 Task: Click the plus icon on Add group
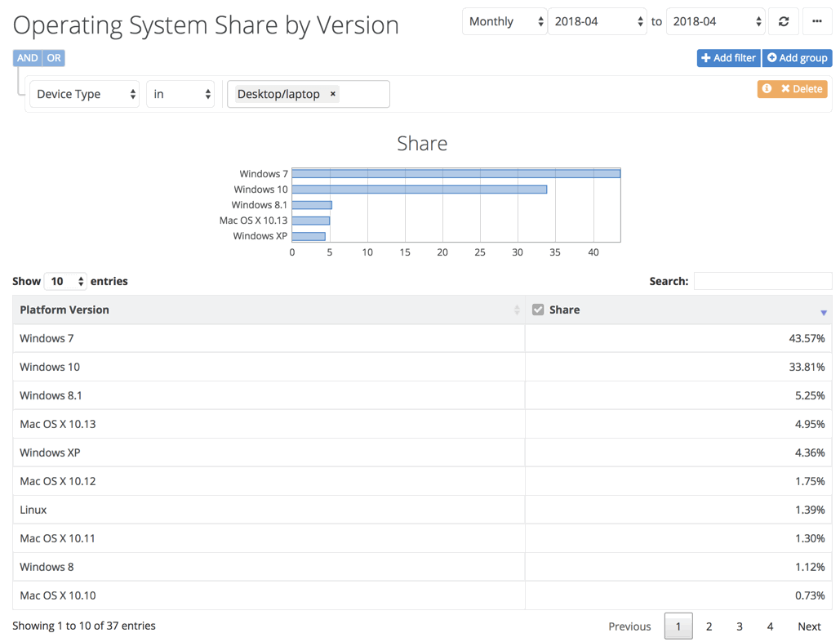[772, 58]
